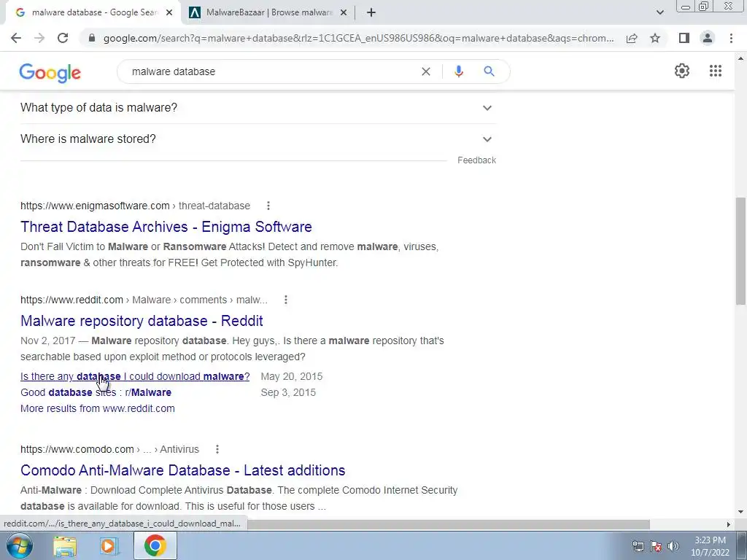The width and height of the screenshot is (747, 560).
Task: Click the Chrome taskbar icon
Action: (155, 545)
